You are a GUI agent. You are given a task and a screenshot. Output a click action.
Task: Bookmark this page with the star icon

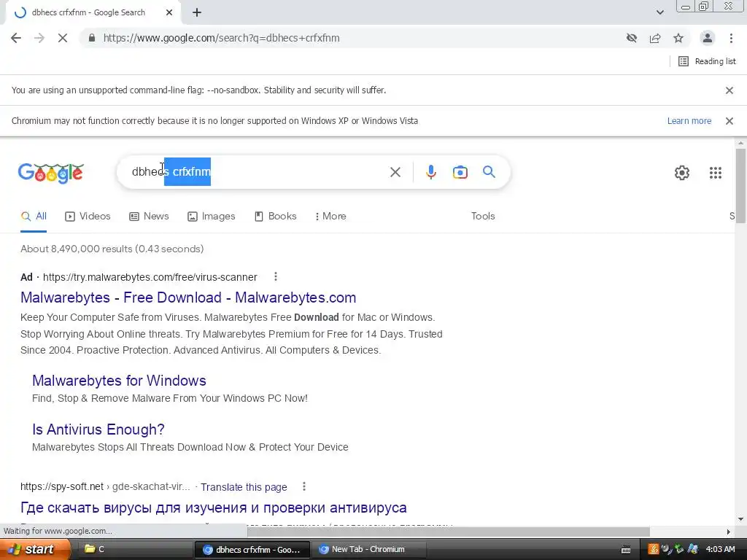tap(678, 38)
